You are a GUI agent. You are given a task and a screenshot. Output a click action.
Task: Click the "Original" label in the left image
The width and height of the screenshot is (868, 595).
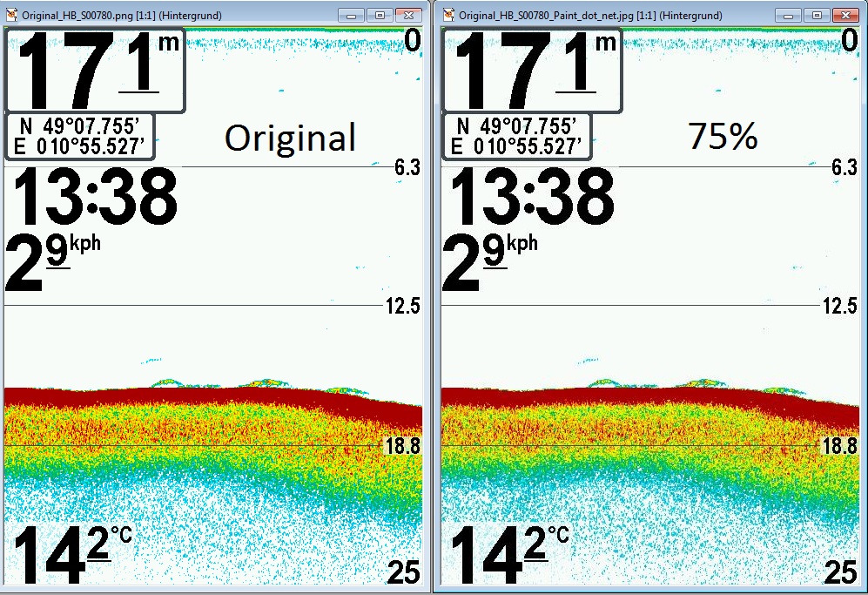[x=290, y=138]
